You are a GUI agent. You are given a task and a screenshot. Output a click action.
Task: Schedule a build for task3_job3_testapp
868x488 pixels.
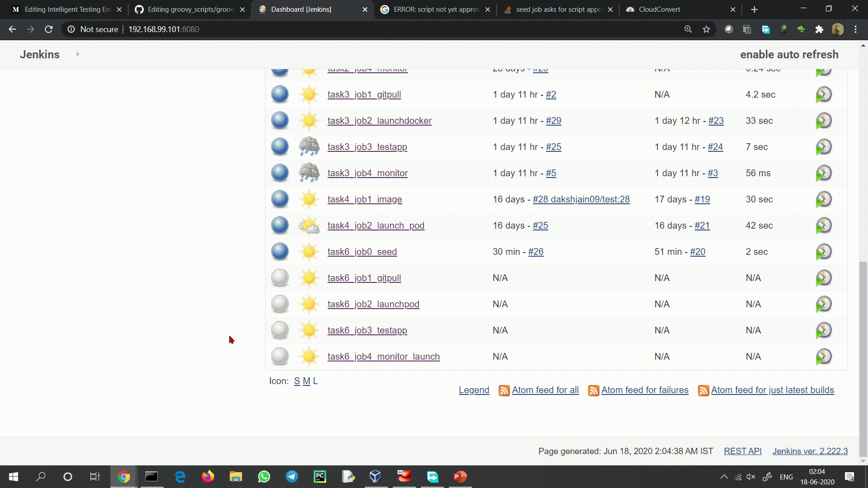(824, 147)
